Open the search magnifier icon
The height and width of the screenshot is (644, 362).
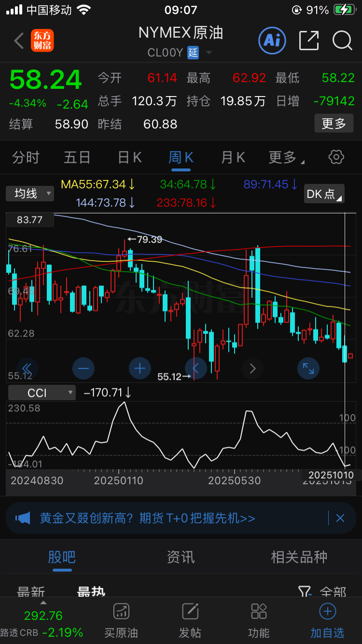342,41
